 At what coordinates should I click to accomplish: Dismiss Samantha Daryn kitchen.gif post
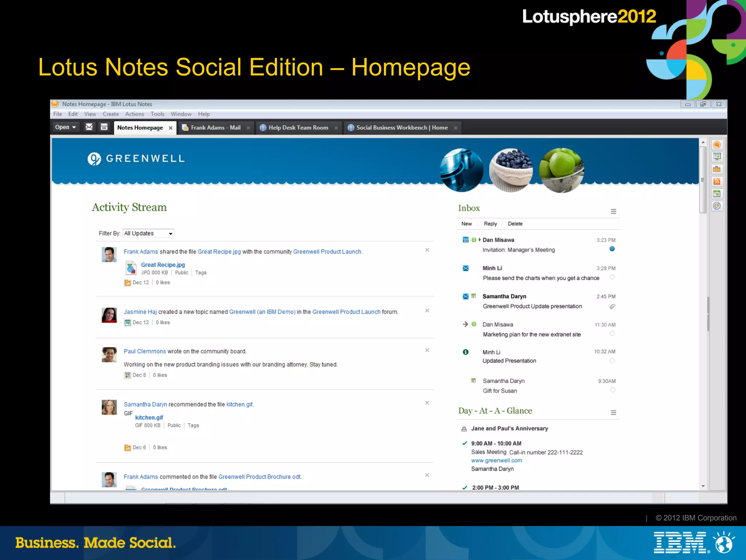(x=427, y=403)
